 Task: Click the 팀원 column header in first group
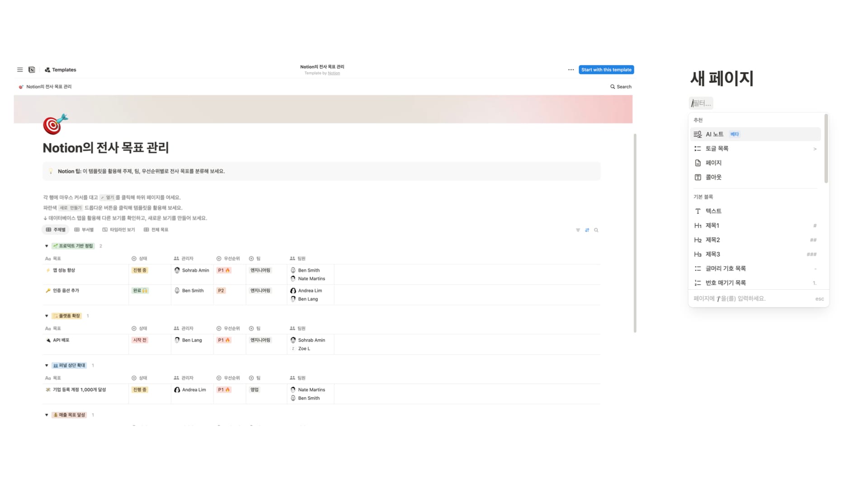pyautogui.click(x=298, y=258)
